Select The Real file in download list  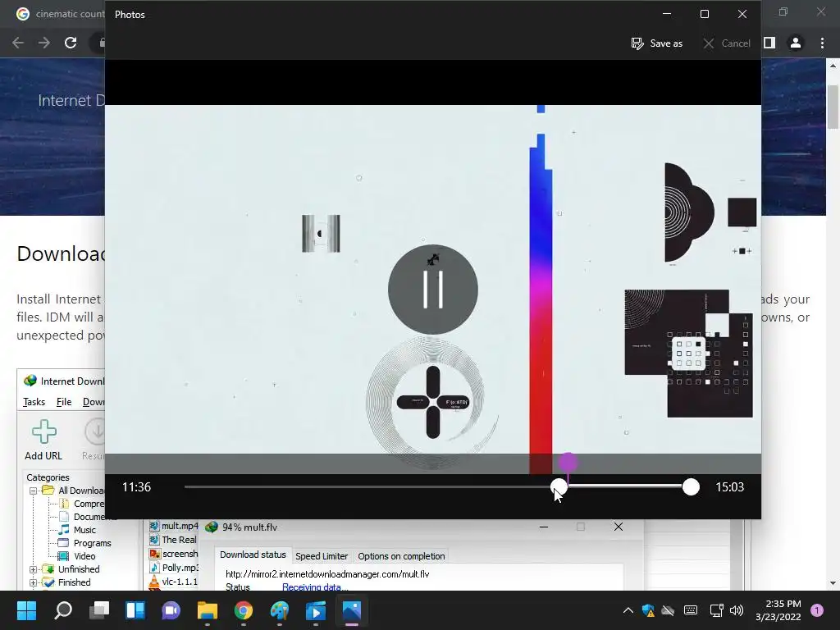[174, 540]
